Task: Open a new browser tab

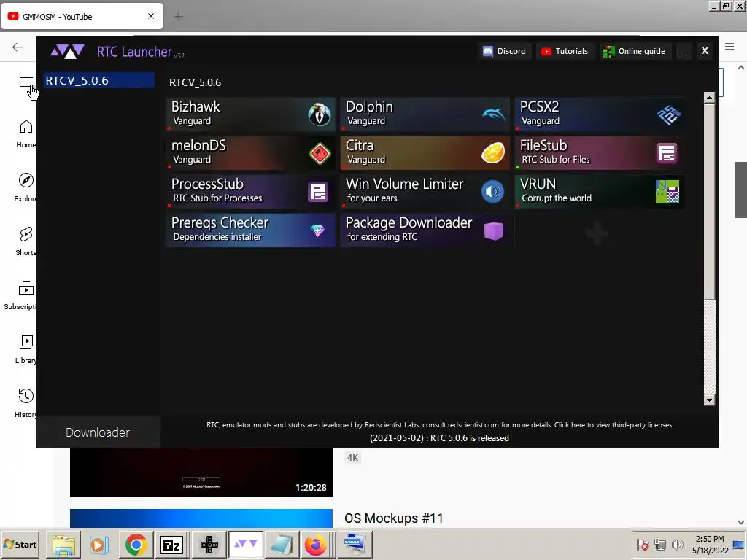Action: (x=179, y=17)
